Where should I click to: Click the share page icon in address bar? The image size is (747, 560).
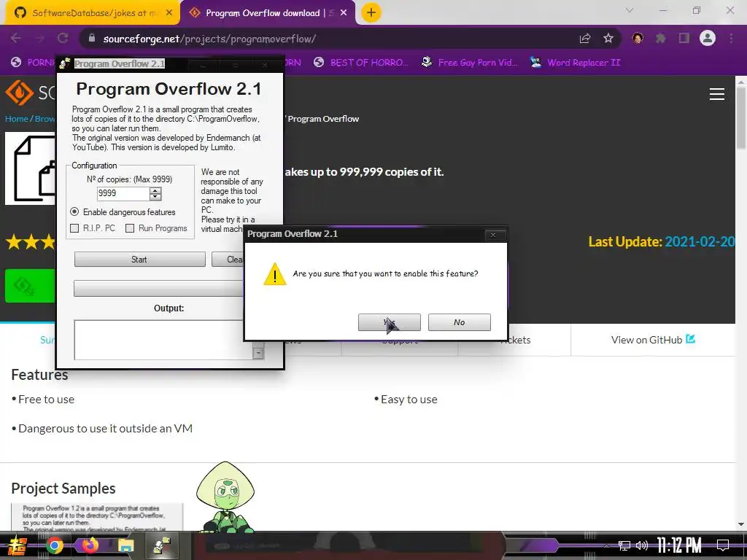click(x=585, y=39)
